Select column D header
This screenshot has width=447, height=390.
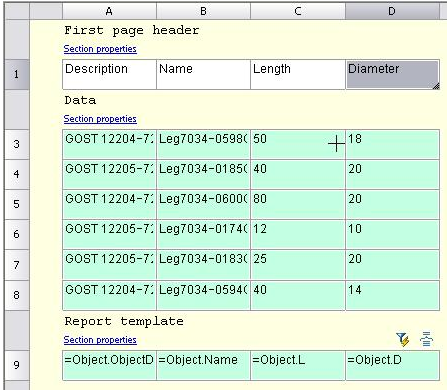(x=392, y=11)
